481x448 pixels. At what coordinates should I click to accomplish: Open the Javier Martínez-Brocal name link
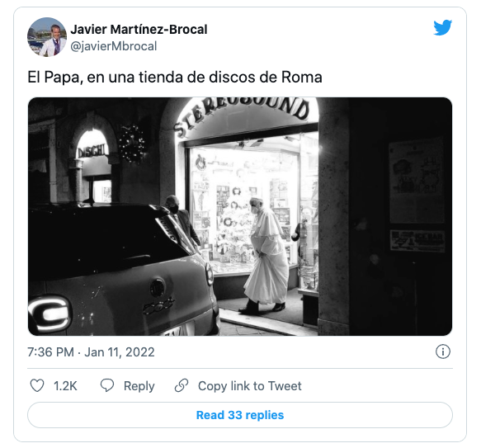click(x=139, y=30)
